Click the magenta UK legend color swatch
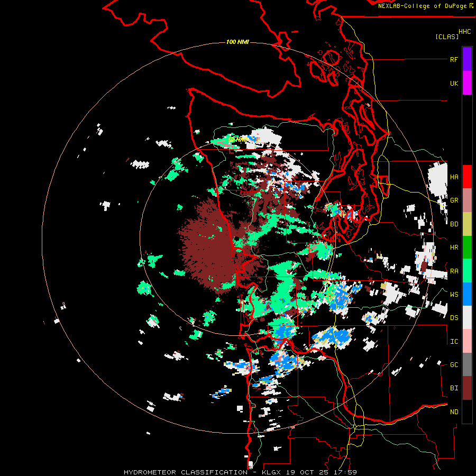476x476 pixels. point(467,83)
